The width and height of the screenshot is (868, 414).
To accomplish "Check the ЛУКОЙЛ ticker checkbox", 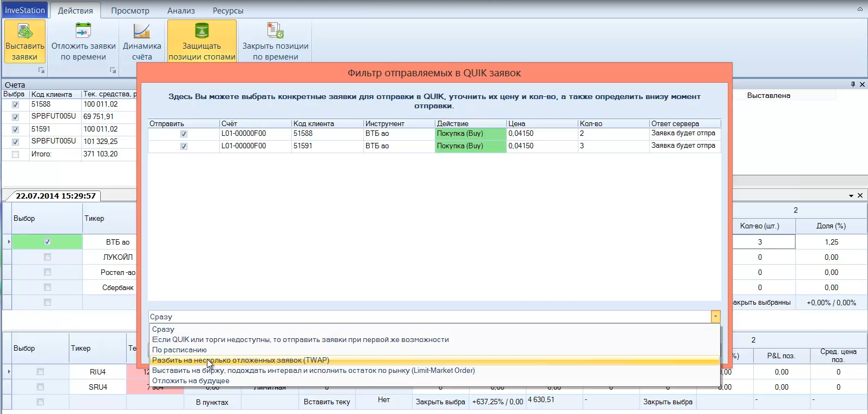I will coord(47,257).
